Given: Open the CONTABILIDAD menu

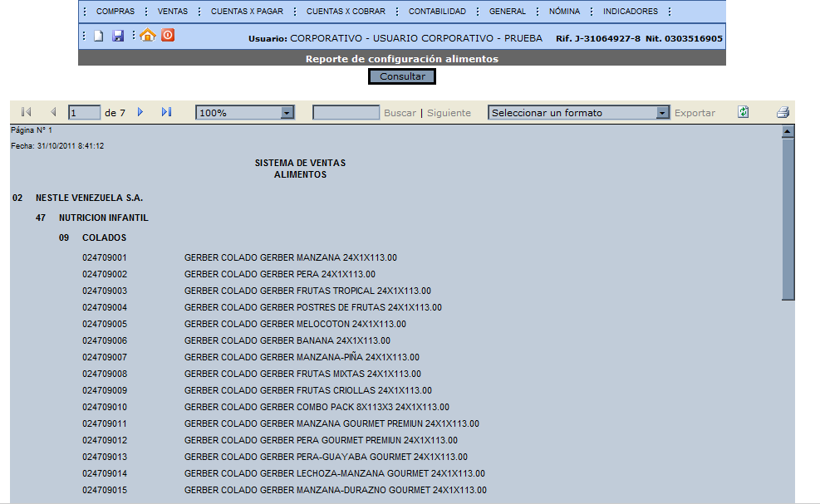Looking at the screenshot, I should click(x=437, y=12).
